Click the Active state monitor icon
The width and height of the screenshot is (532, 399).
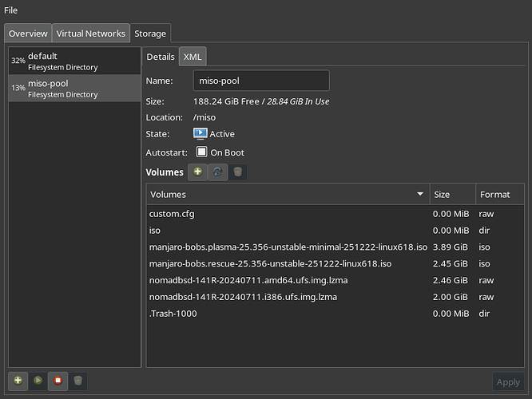point(200,134)
